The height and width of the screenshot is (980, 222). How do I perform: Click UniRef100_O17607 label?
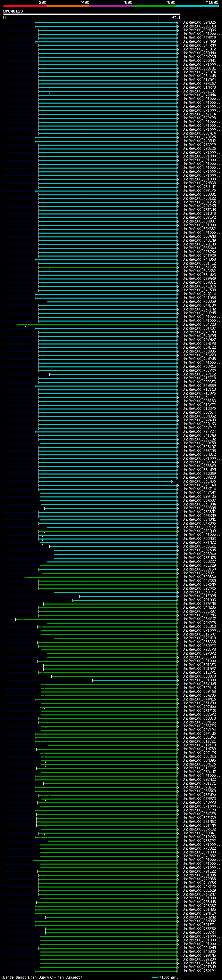199,634
